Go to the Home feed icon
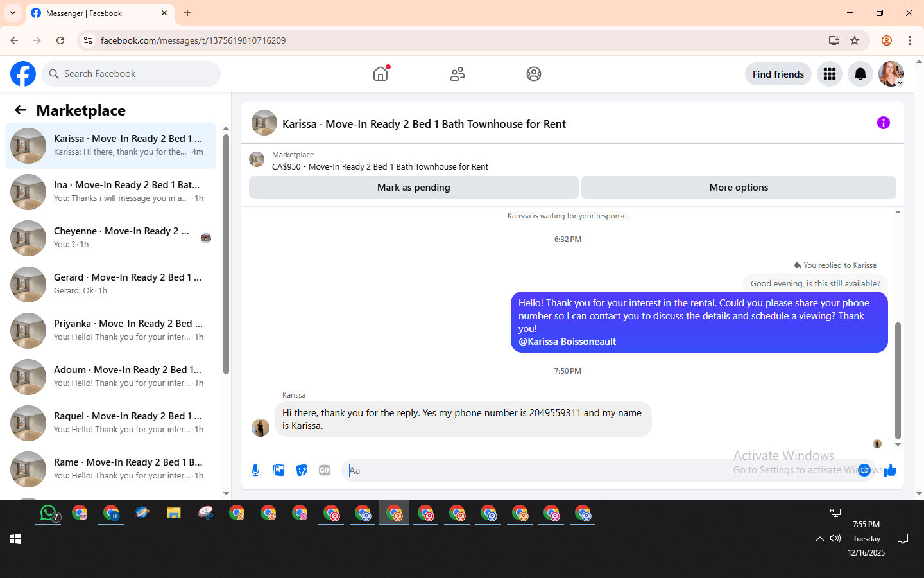The image size is (924, 578). (381, 74)
